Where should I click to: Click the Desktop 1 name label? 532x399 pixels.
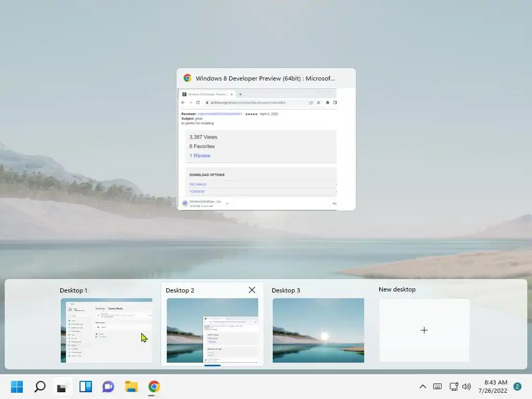coord(73,290)
